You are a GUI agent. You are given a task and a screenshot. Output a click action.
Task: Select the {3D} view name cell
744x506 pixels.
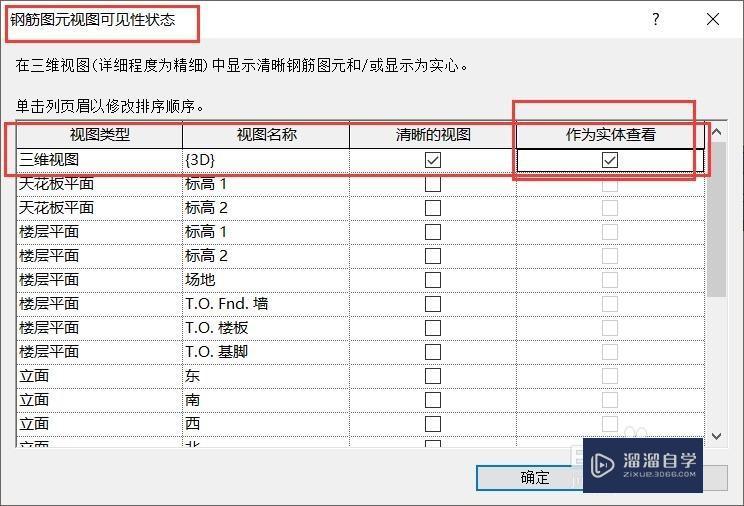pos(266,160)
